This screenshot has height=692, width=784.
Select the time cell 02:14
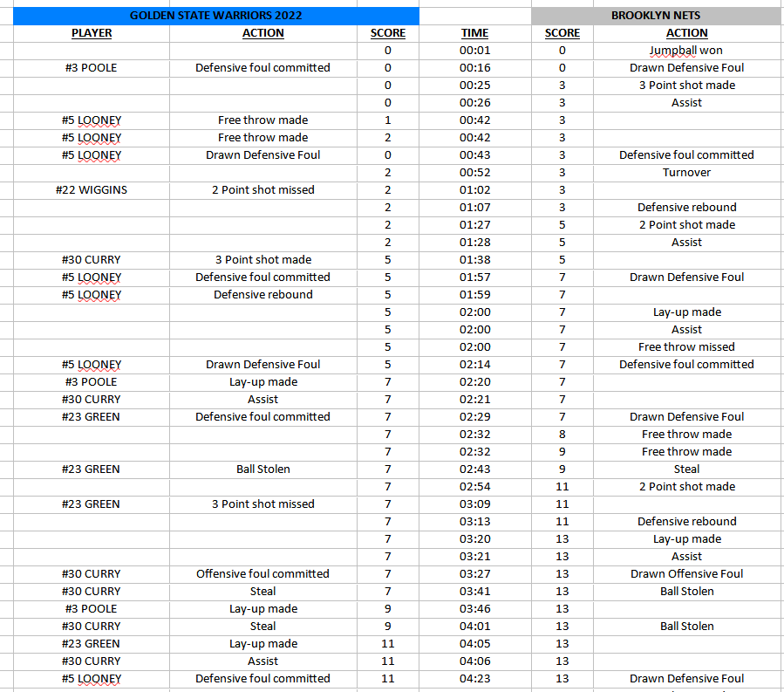coord(475,365)
